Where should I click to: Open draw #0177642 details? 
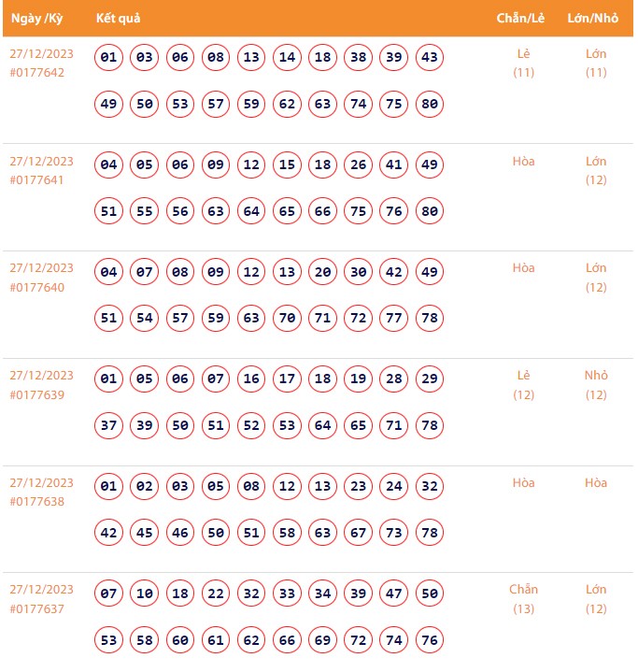(37, 73)
